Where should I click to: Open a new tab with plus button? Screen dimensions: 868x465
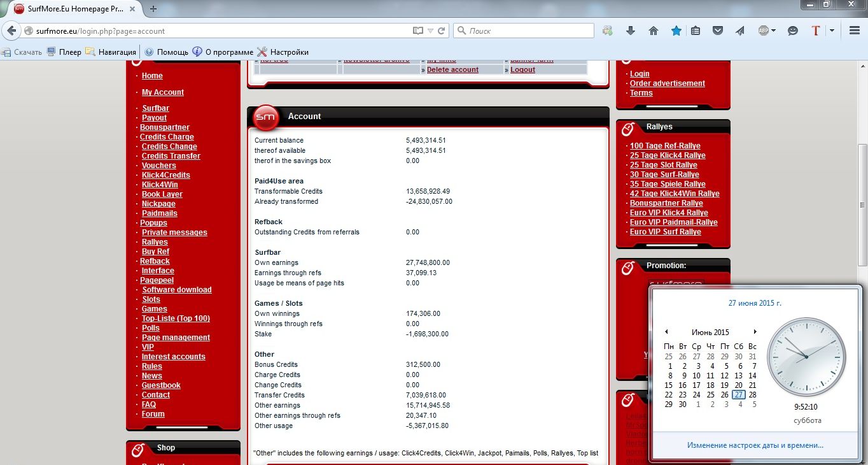click(153, 9)
